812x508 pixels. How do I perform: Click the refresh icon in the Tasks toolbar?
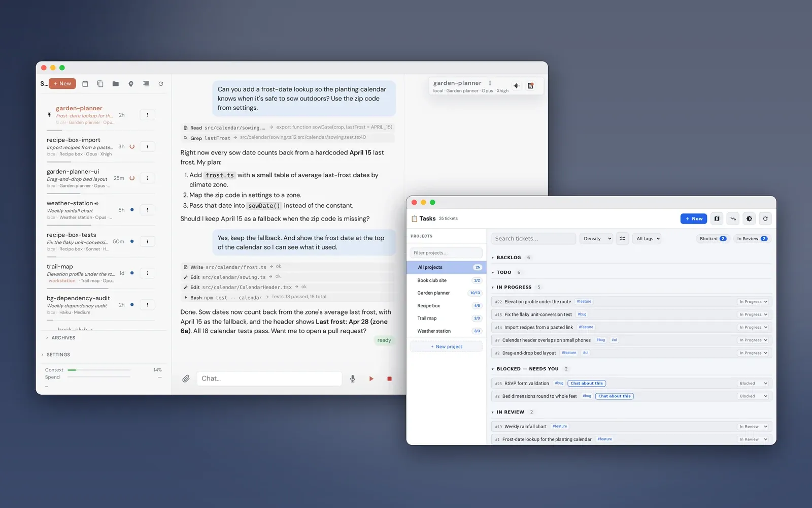click(x=765, y=218)
